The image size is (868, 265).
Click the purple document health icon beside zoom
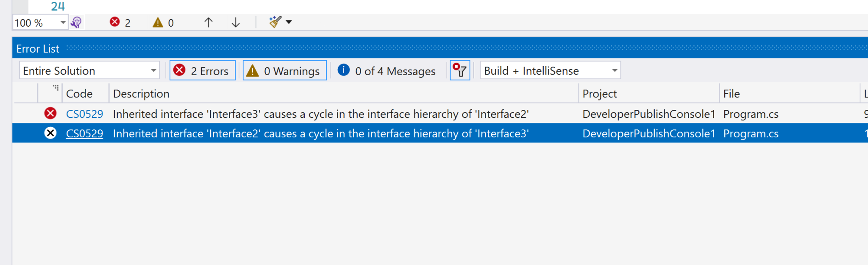tap(77, 22)
